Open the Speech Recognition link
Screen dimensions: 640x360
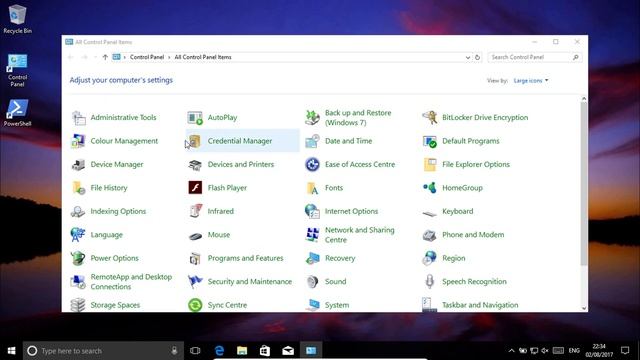click(x=474, y=282)
